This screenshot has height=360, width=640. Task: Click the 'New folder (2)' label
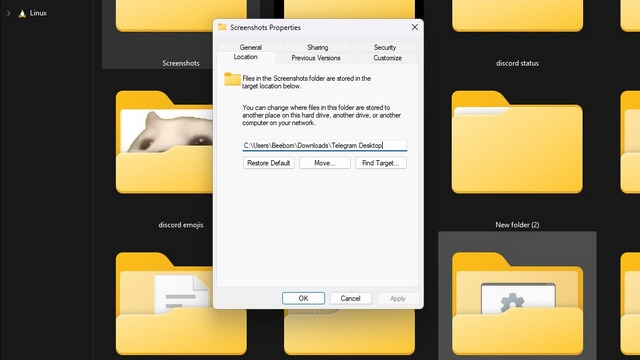[517, 225]
